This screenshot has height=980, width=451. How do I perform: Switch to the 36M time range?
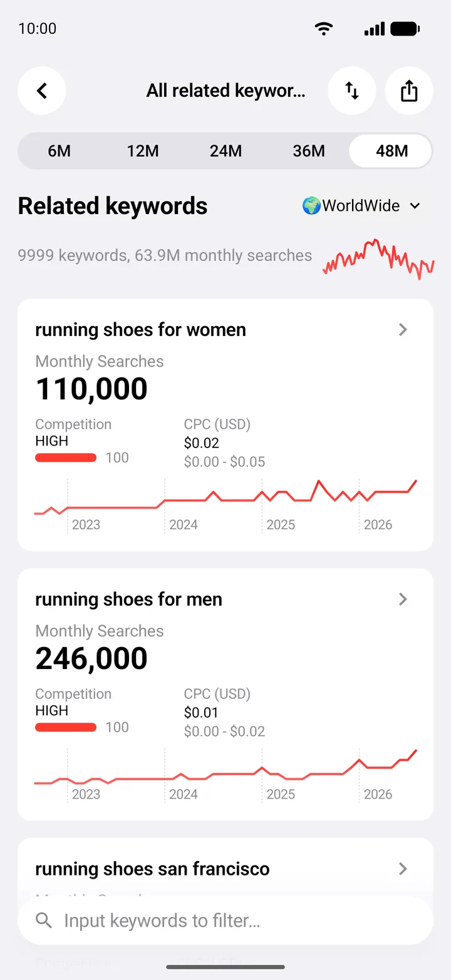(309, 151)
